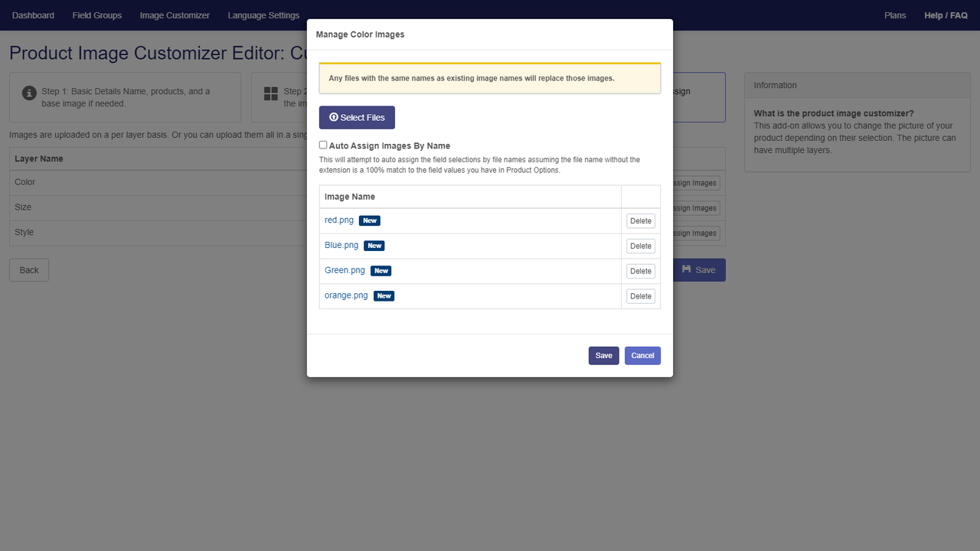Delete the red.png image
980x551 pixels.
(640, 220)
